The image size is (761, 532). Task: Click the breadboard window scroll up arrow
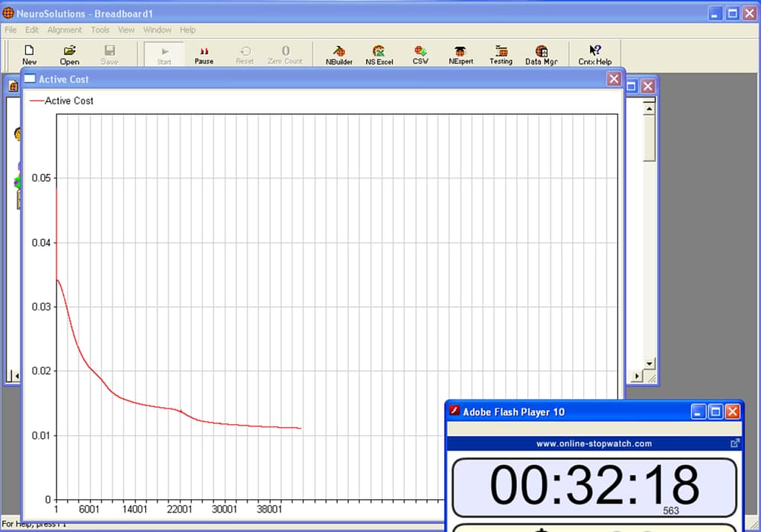click(x=649, y=109)
